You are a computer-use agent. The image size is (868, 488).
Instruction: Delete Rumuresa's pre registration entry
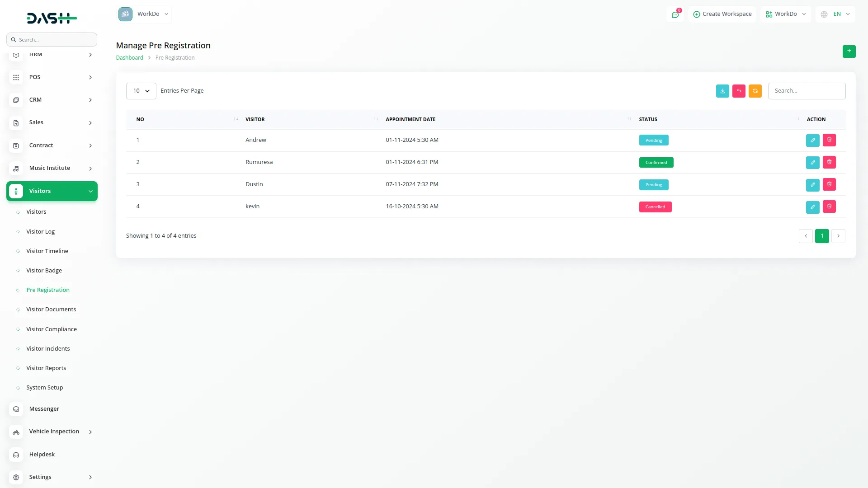(829, 162)
